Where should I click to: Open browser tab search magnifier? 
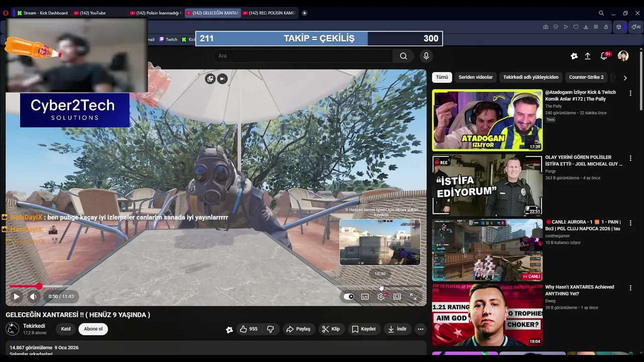click(601, 13)
